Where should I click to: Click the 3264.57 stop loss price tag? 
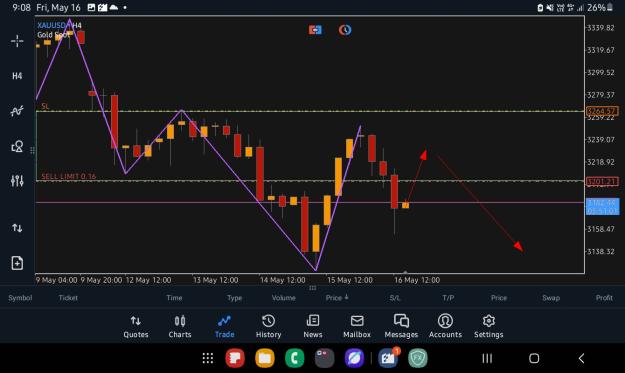(x=602, y=111)
